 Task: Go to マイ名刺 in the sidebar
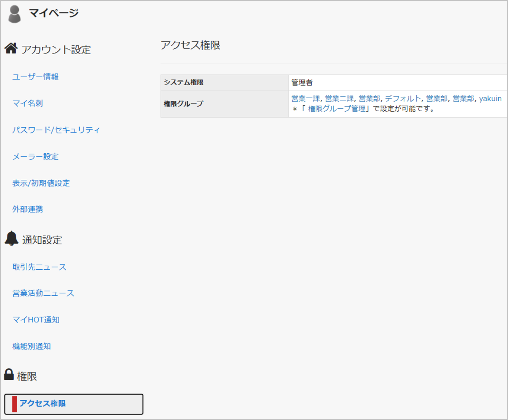[x=28, y=103]
